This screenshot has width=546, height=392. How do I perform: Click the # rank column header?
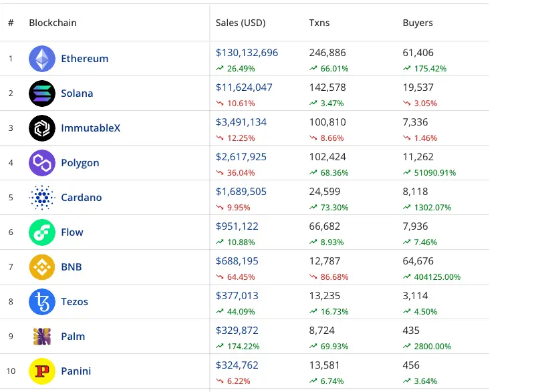pos(11,23)
